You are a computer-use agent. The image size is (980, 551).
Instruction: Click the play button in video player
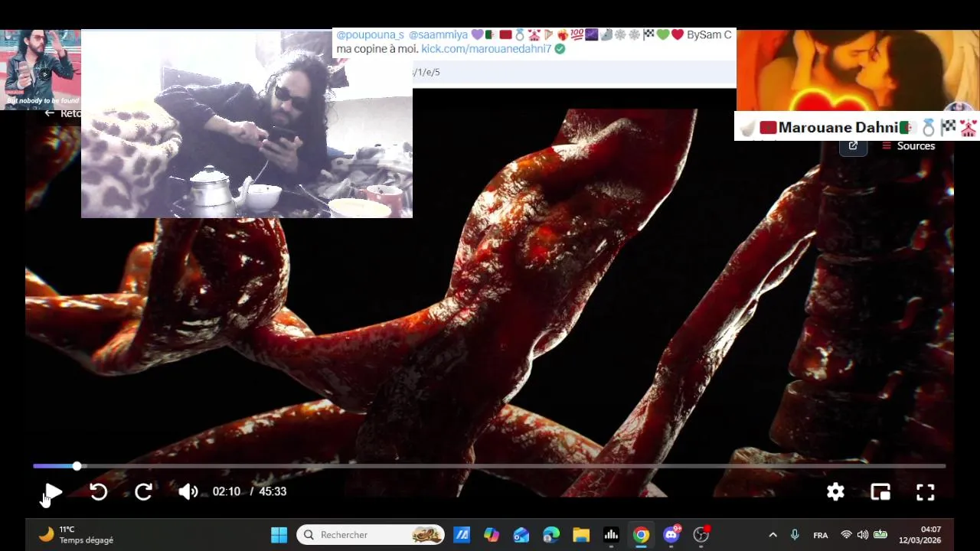click(53, 492)
